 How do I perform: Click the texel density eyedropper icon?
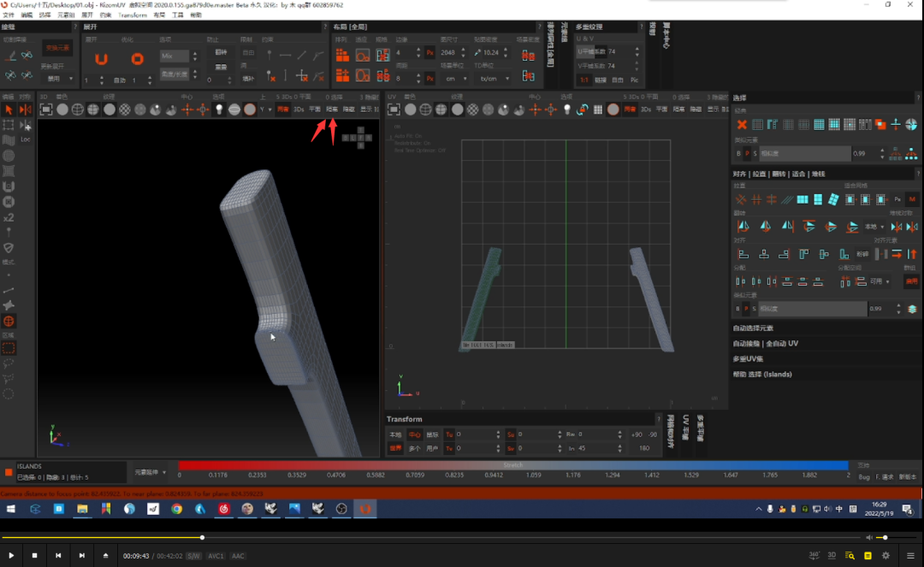(x=477, y=52)
